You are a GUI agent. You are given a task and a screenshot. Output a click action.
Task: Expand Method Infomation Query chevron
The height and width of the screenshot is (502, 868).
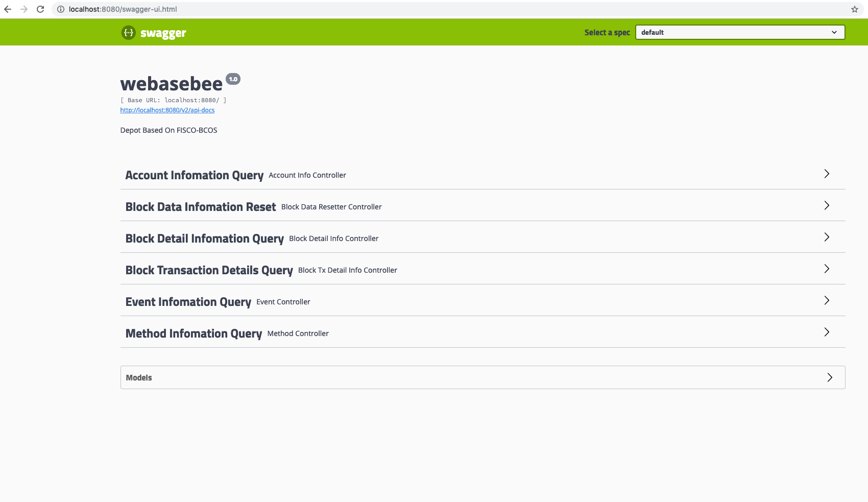(x=826, y=332)
